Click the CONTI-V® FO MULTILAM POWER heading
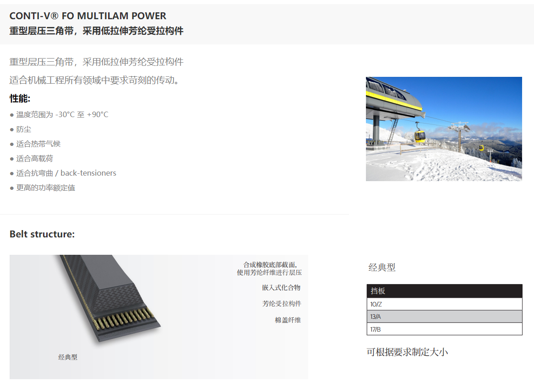Viewport: 534px width, 392px height. pos(88,16)
